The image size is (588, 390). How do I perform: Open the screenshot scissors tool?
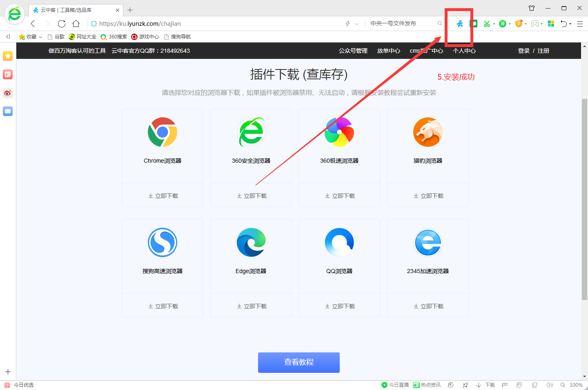click(487, 23)
